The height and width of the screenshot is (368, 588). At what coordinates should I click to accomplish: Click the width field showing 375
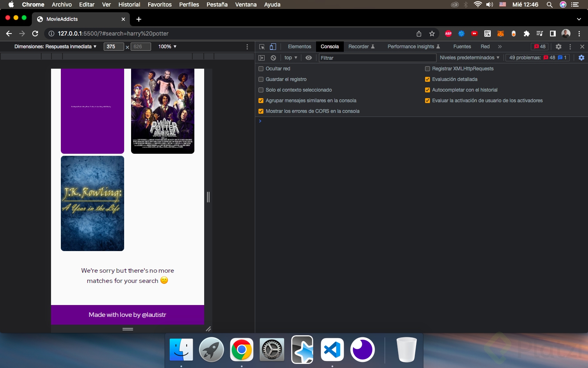pos(114,47)
